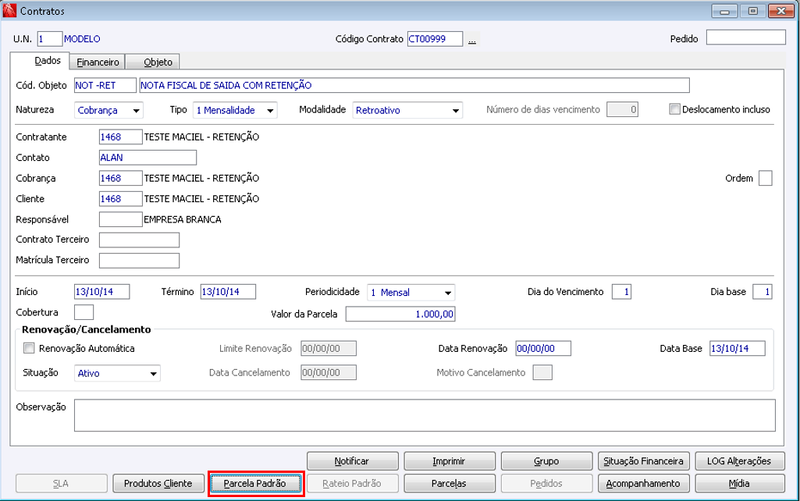The image size is (800, 501).
Task: Click the empty Responsável code field
Action: click(x=120, y=219)
